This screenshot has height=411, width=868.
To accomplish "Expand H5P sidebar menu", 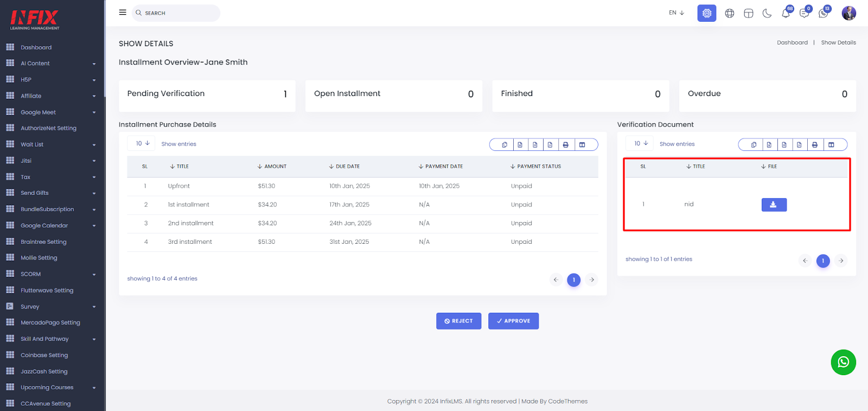I will tap(52, 80).
